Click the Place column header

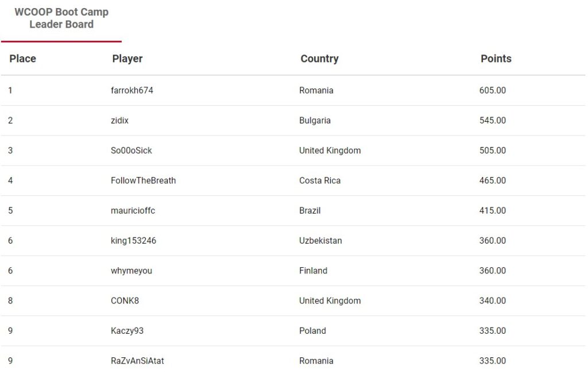click(23, 59)
